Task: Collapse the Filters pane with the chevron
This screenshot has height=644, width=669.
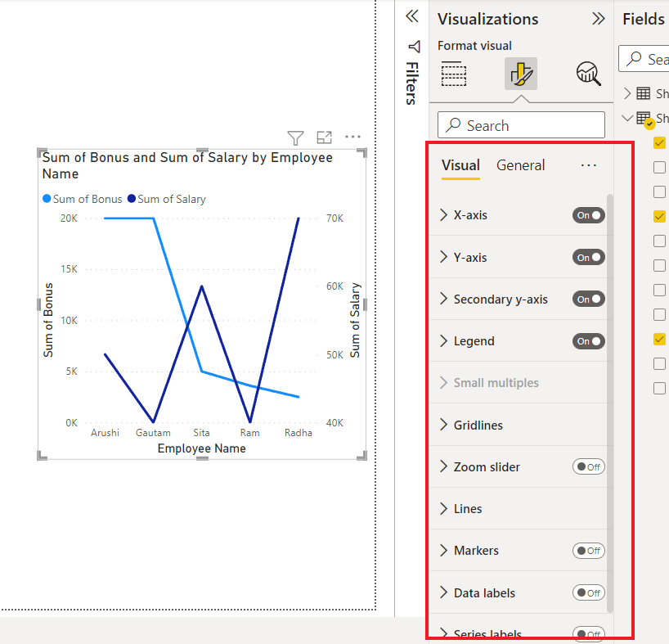Action: 412,16
